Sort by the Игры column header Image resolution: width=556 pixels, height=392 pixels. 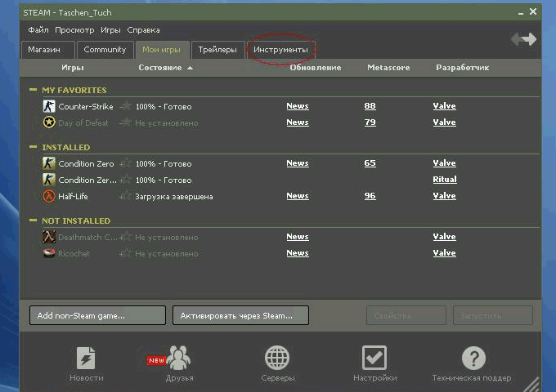tap(73, 67)
